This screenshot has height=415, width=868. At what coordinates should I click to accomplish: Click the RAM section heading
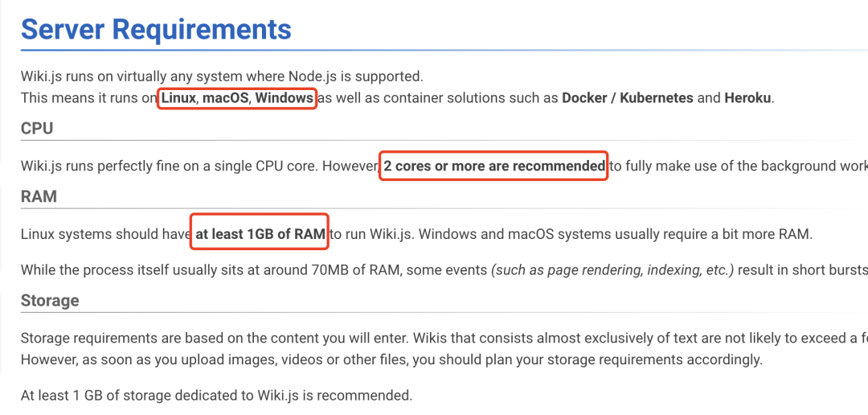pyautogui.click(x=39, y=196)
